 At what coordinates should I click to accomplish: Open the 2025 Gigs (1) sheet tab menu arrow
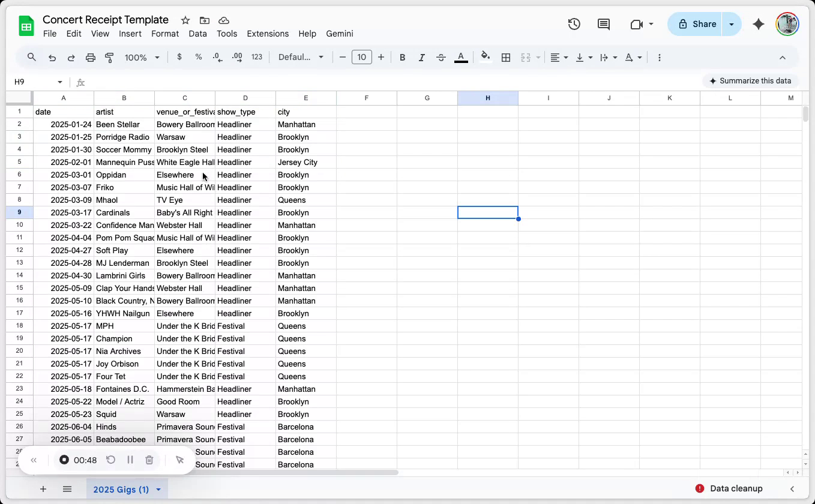tap(158, 490)
